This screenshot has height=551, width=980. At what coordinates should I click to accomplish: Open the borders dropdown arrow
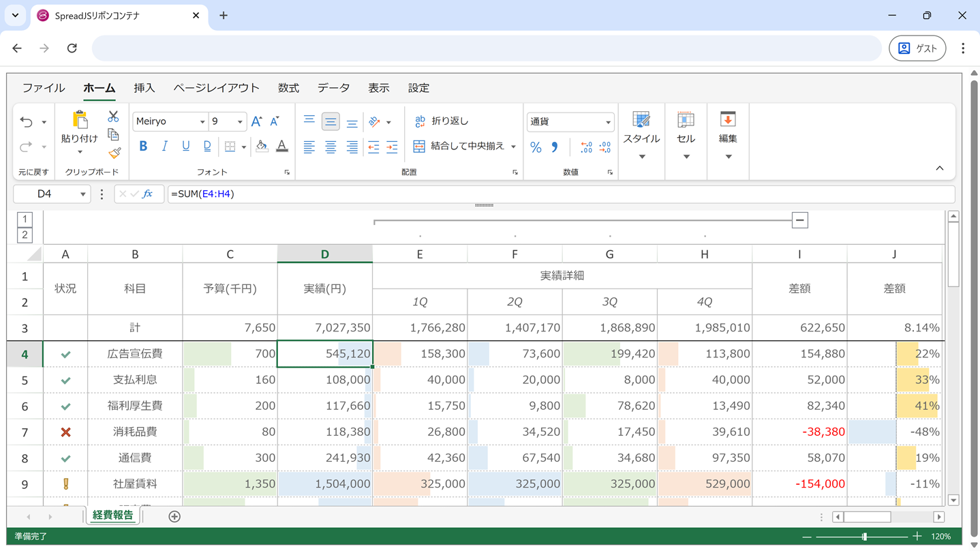pos(243,147)
